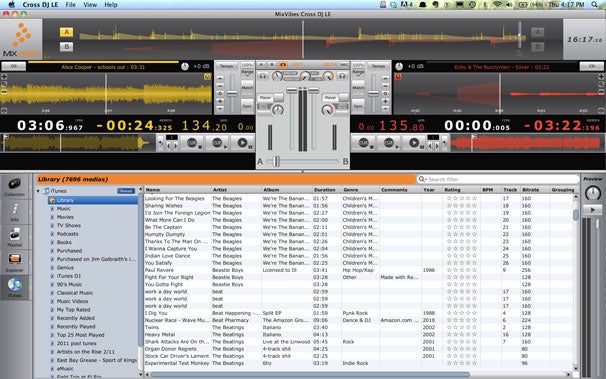Sort the track list by the Artist column
This screenshot has height=379, width=606.
[x=236, y=190]
